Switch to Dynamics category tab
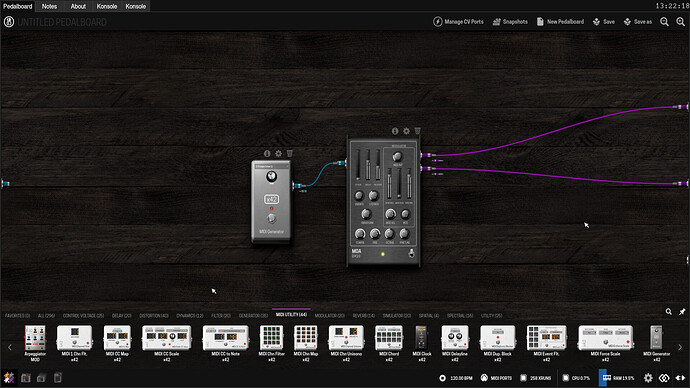Screen dimensions: 690x388 tap(190, 315)
